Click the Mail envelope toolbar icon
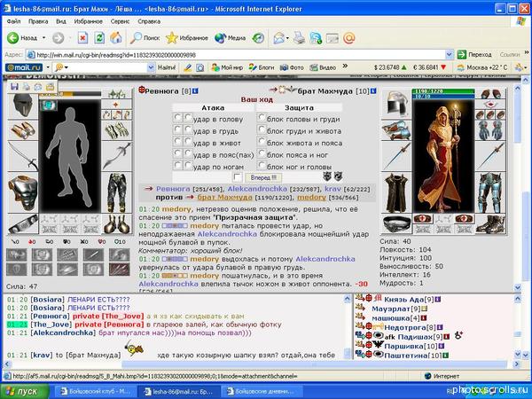This screenshot has height=399, width=532. [x=279, y=37]
